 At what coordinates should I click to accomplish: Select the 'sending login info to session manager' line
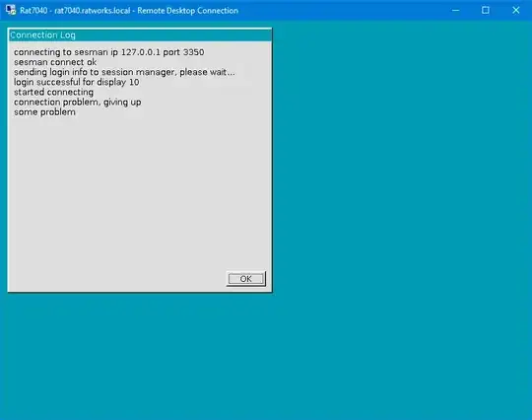click(124, 72)
